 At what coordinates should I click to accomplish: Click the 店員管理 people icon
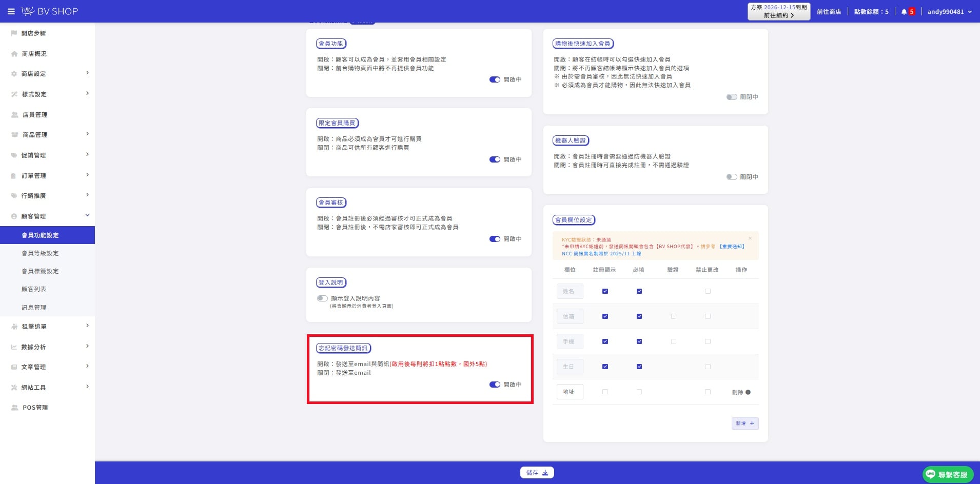(14, 115)
